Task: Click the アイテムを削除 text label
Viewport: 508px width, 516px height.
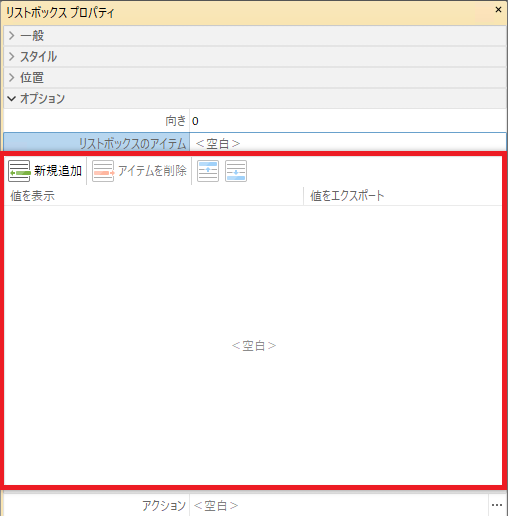Action: (x=152, y=171)
